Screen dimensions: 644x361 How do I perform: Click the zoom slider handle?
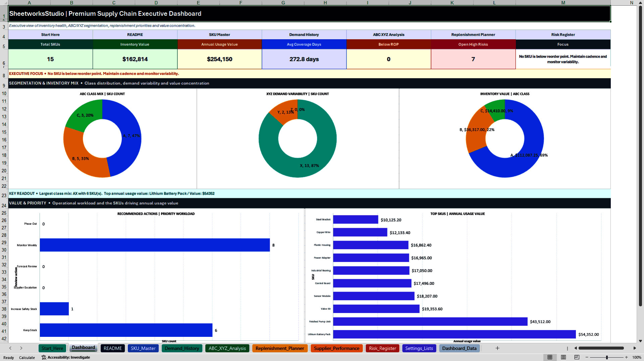[607, 357]
